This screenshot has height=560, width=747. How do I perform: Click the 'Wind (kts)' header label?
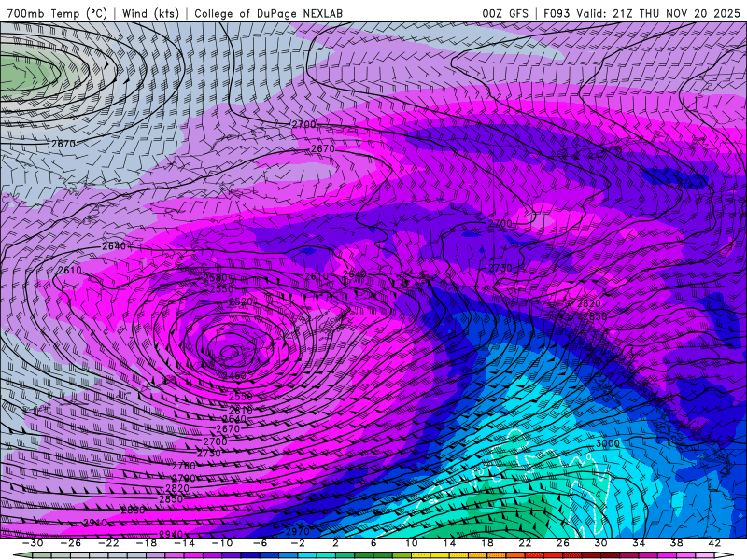pos(150,13)
